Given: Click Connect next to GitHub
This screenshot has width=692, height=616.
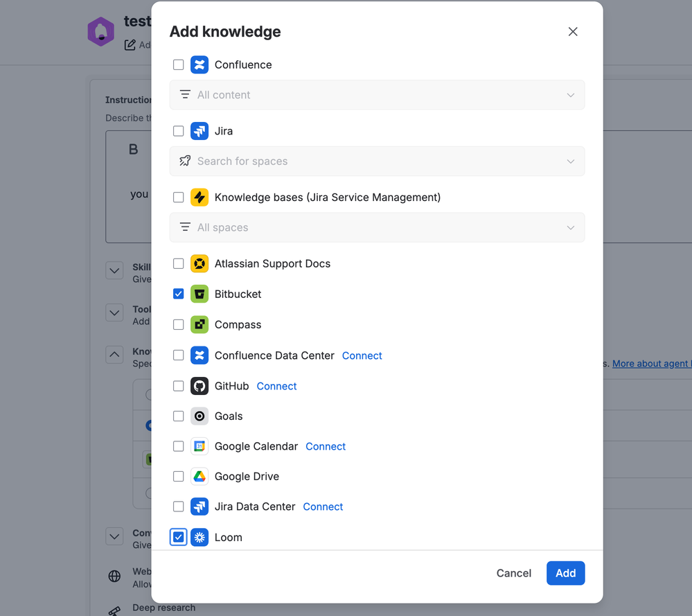Looking at the screenshot, I should tap(276, 386).
